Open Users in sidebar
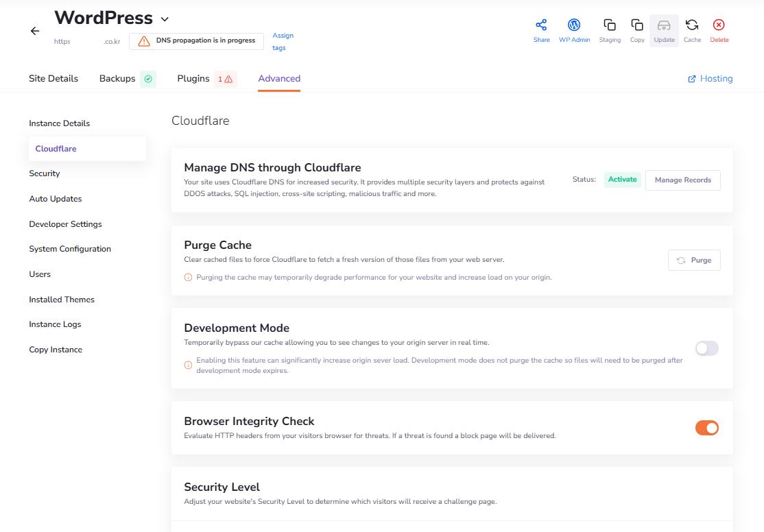This screenshot has width=764, height=532. tap(40, 274)
